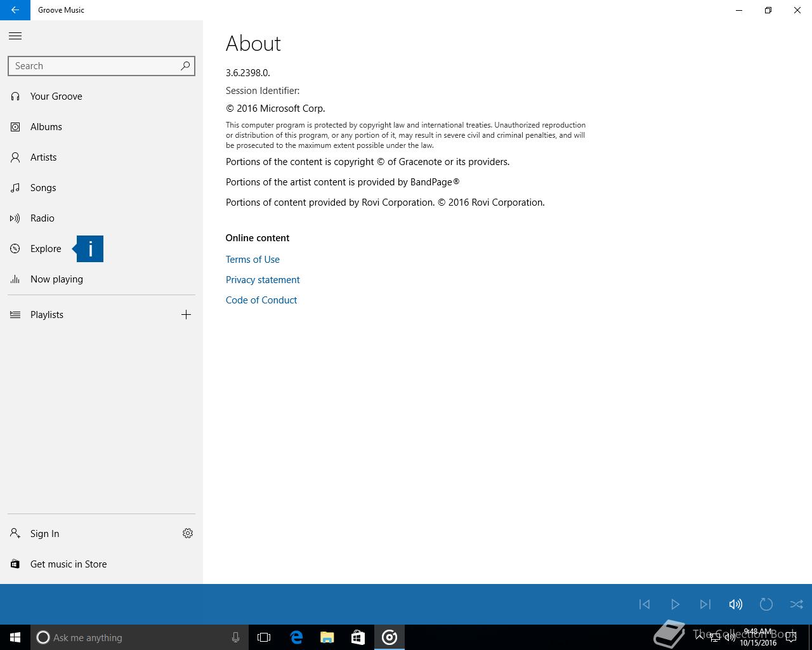Toggle the hamburger navigation menu

click(15, 36)
